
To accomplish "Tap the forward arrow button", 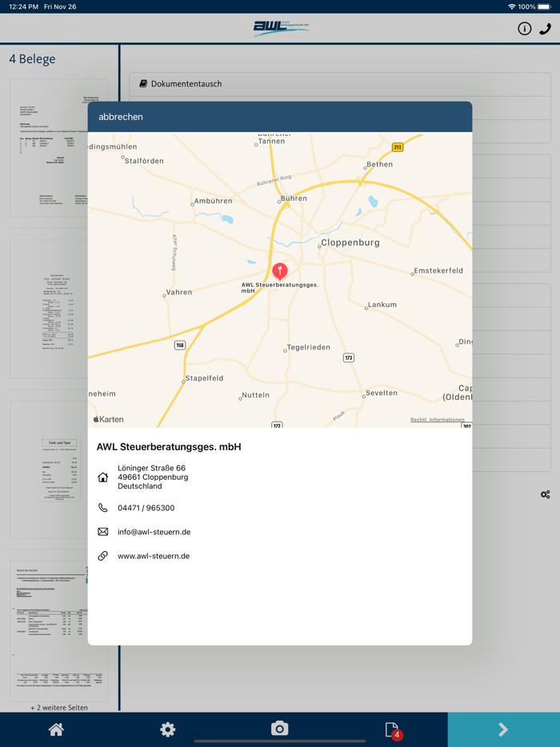I will pos(503,729).
